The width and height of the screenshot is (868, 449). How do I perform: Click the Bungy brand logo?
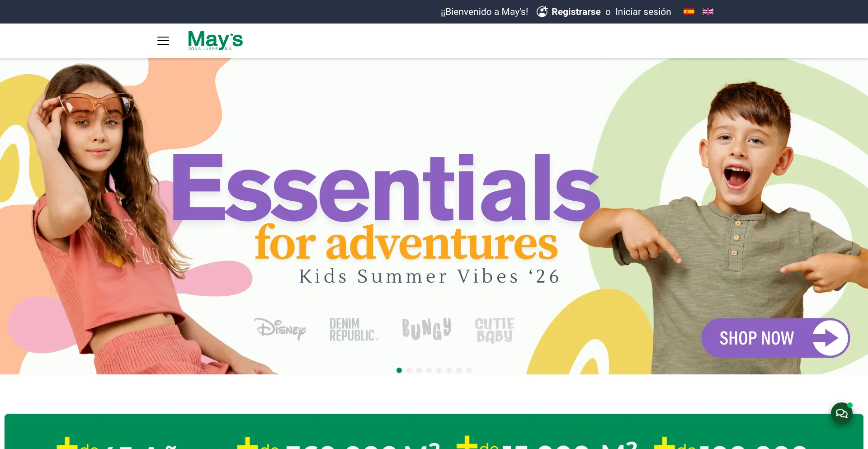pos(427,329)
